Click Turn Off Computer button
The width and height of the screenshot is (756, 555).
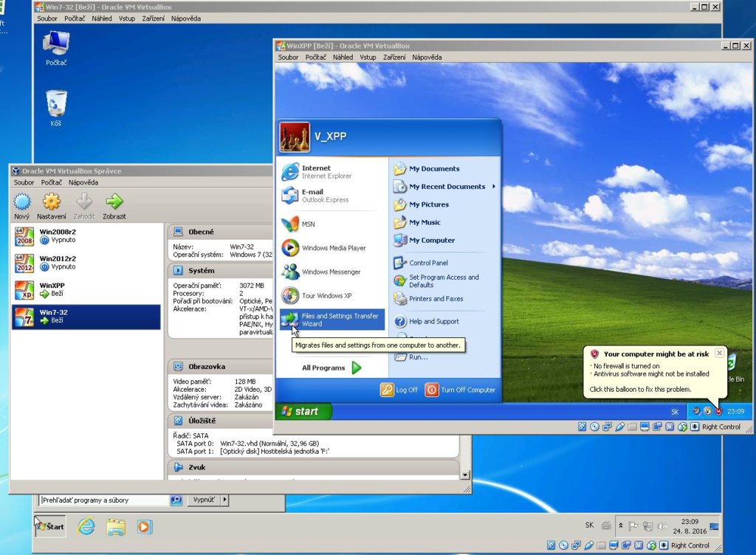(461, 390)
